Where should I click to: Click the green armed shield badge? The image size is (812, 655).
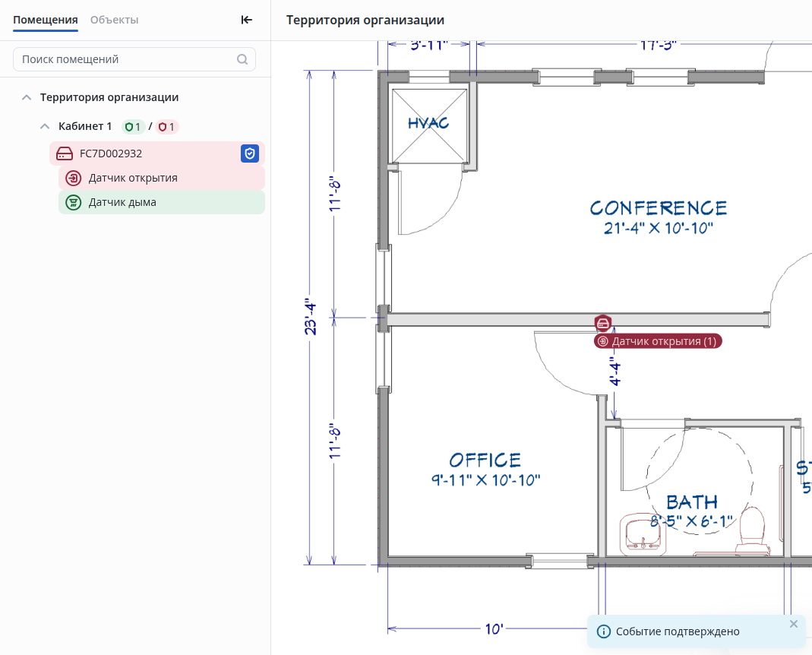click(x=133, y=127)
